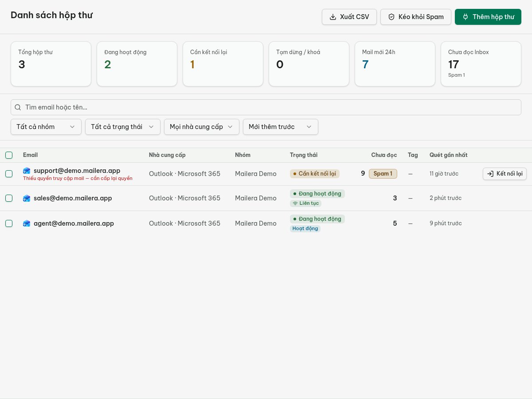Click the search magnifier icon
The width and height of the screenshot is (532, 399).
point(18,107)
